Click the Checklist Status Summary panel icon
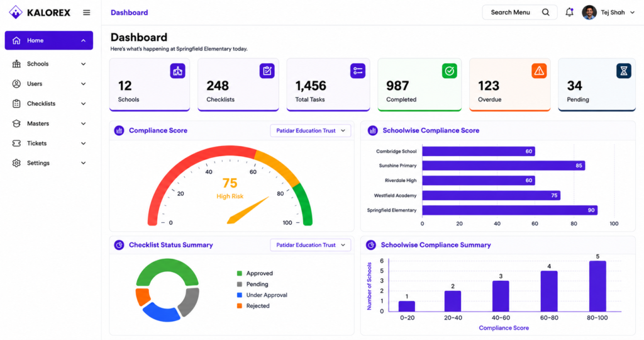Image resolution: width=644 pixels, height=340 pixels. click(119, 245)
